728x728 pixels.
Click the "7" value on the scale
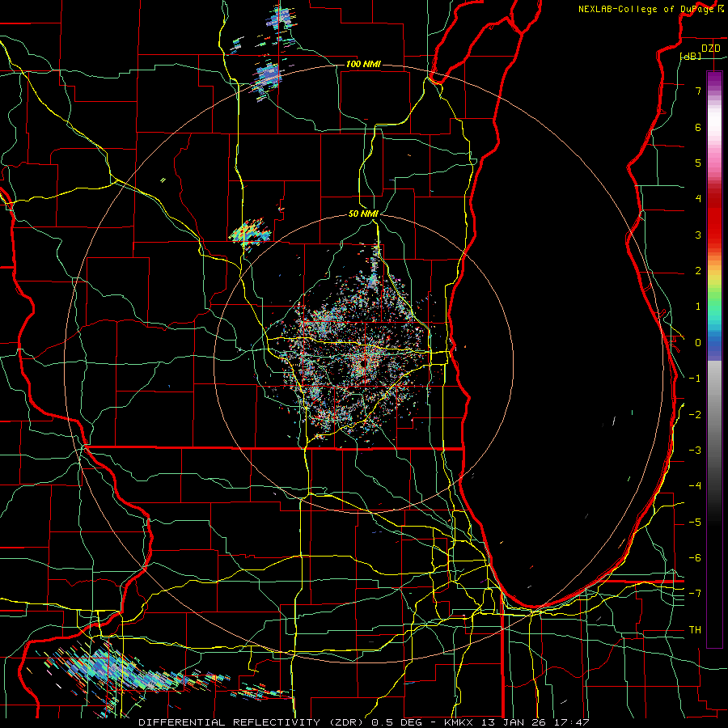(x=698, y=91)
